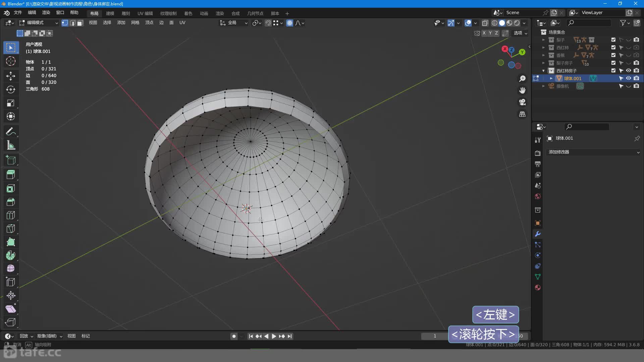Open the Object Data properties green triangle icon
This screenshot has height=362, width=644.
click(x=538, y=277)
